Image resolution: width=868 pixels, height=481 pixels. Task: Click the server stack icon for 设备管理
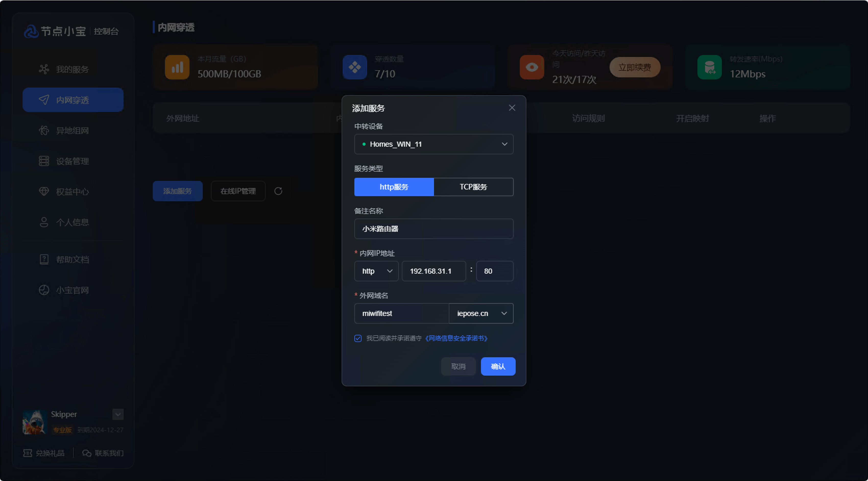click(44, 161)
